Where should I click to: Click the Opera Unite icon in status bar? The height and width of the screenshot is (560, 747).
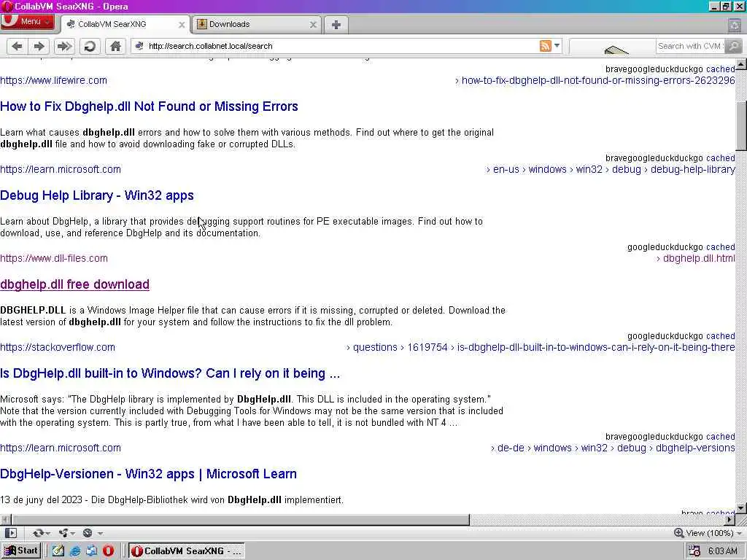(63, 533)
